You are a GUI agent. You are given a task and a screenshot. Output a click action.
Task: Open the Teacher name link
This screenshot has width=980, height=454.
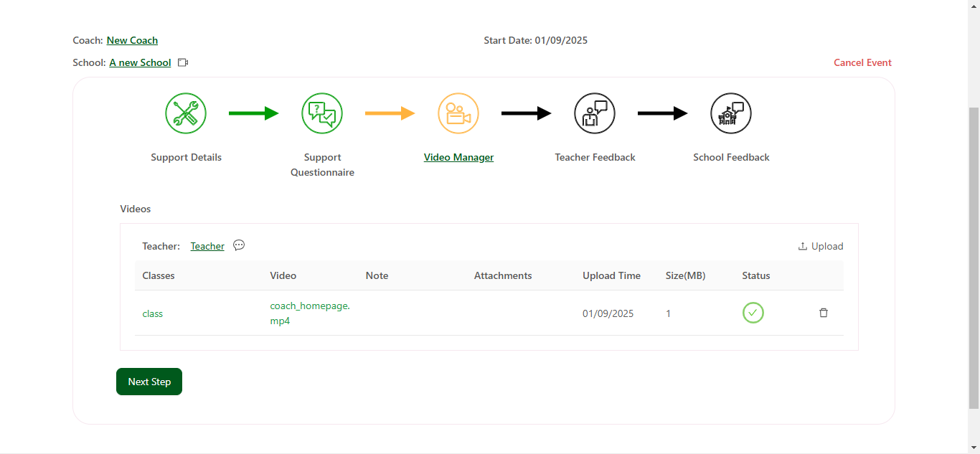click(x=207, y=246)
